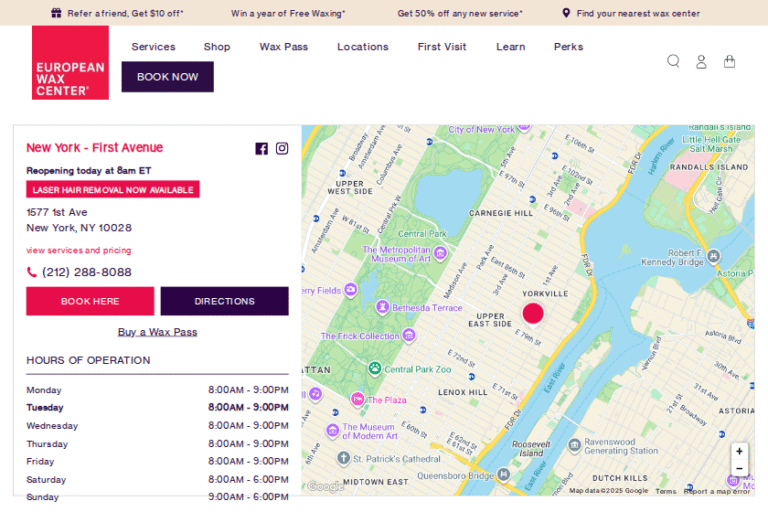Image resolution: width=768 pixels, height=512 pixels.
Task: Get Directions to the wax center
Action: [x=224, y=301]
